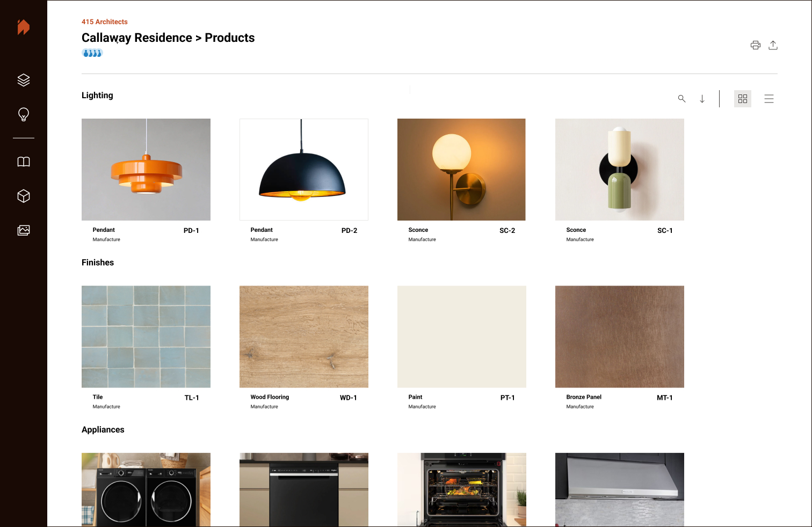Click the Callaway Residence breadcrumb title
812x527 pixels.
point(137,38)
